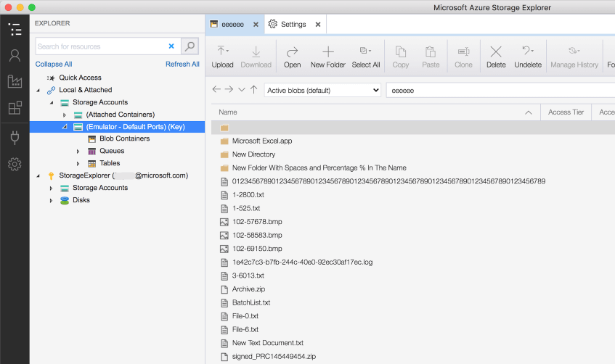Screen dimensions: 615x364
Task: Open the Active blobs view dropdown
Action: pyautogui.click(x=323, y=90)
